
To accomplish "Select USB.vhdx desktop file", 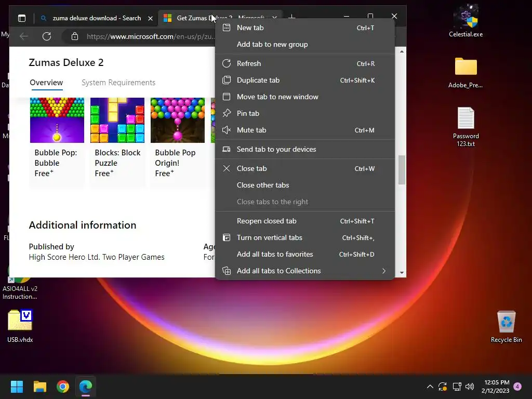I will click(20, 326).
